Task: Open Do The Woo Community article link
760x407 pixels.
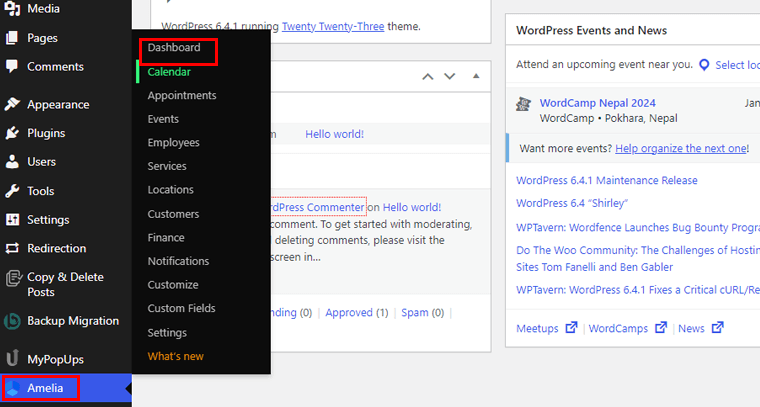Action: 638,258
